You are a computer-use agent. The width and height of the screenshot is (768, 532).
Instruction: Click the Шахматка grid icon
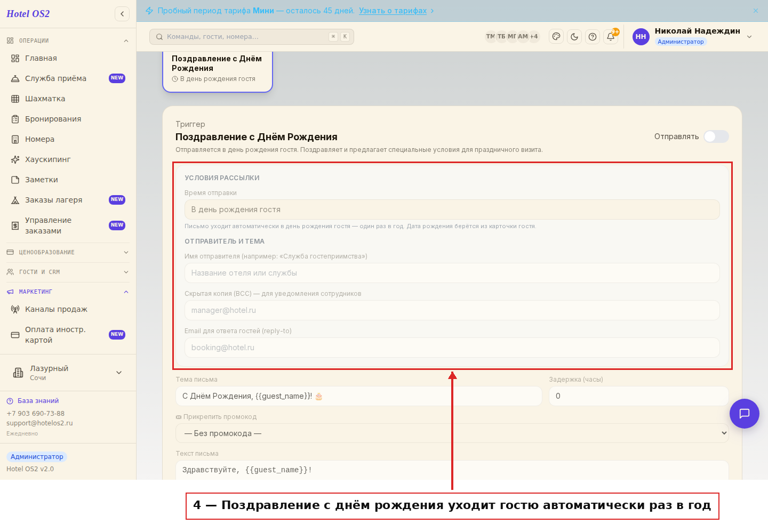click(x=15, y=99)
